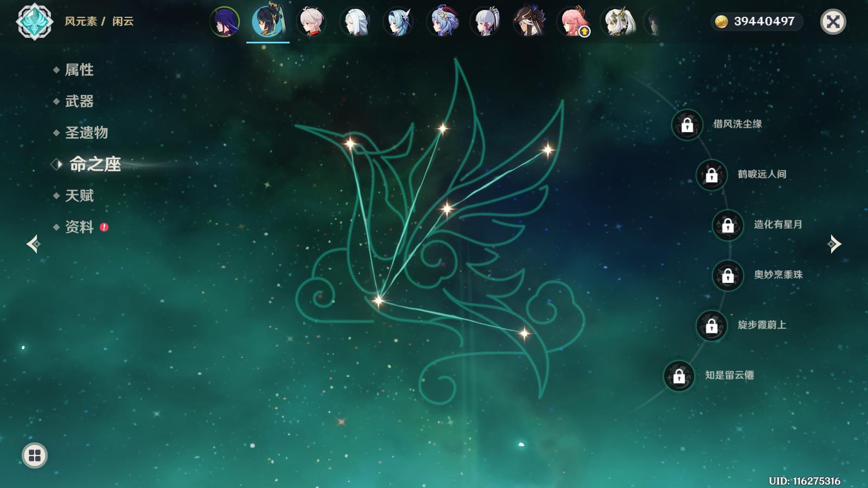
Task: Open the grid menu button at bottom-left
Action: [x=35, y=455]
